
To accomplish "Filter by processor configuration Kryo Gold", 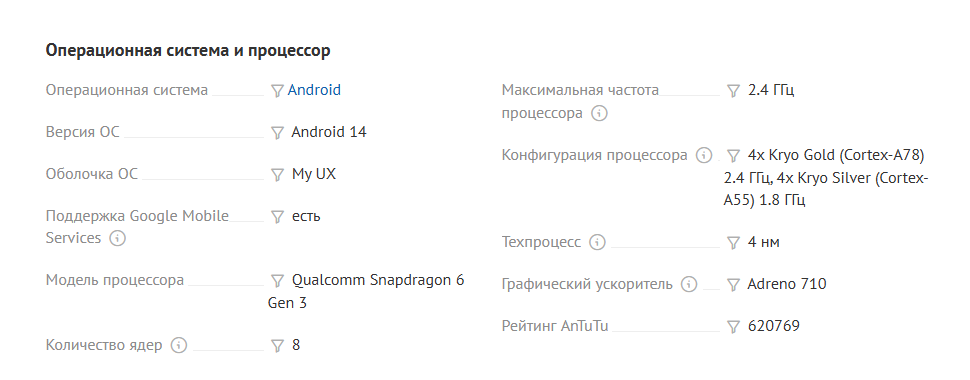I will (x=734, y=155).
